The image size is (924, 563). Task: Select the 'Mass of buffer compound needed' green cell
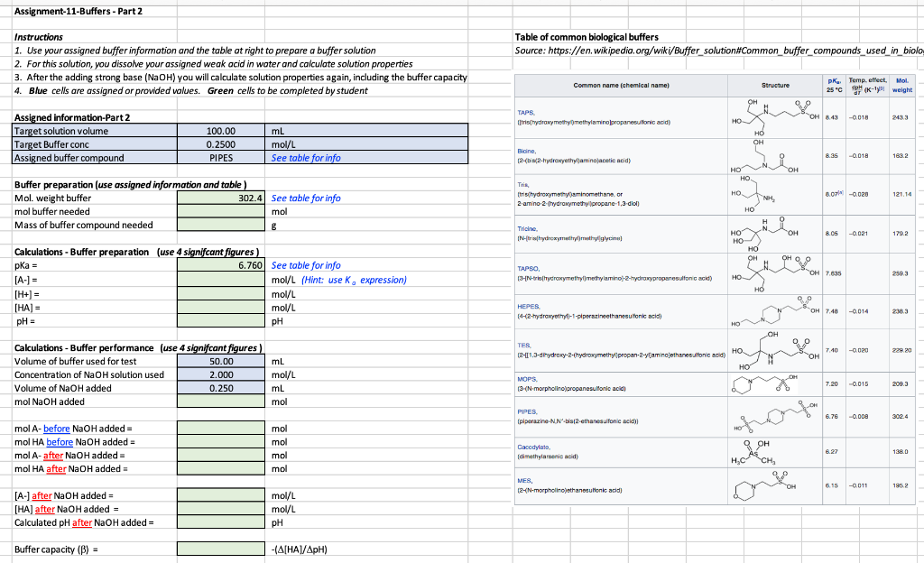point(221,225)
